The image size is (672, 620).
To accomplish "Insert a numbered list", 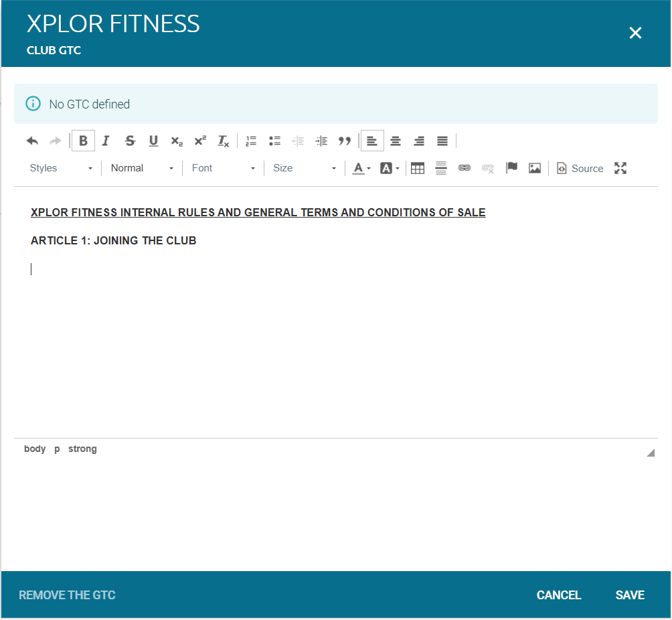I will pyautogui.click(x=251, y=141).
